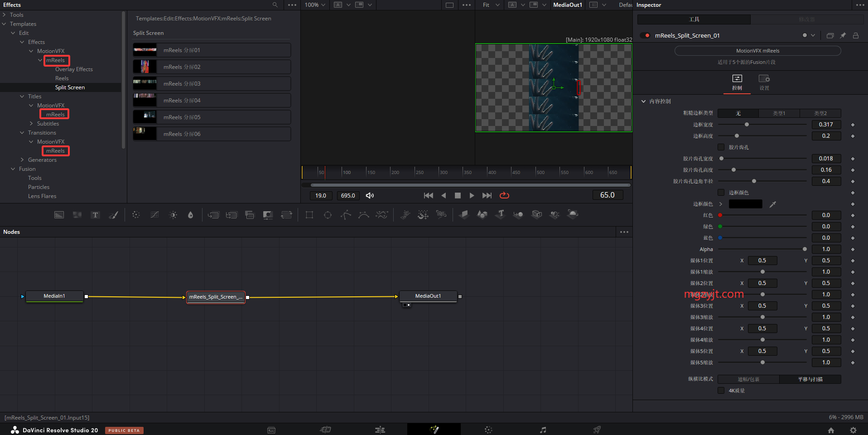The height and width of the screenshot is (435, 868).
Task: Add a B-Spline mask node
Action: coord(364,215)
